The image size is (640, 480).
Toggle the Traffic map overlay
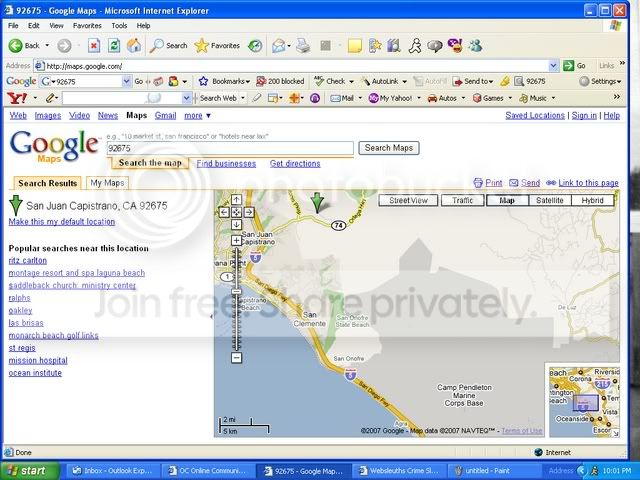coord(462,200)
